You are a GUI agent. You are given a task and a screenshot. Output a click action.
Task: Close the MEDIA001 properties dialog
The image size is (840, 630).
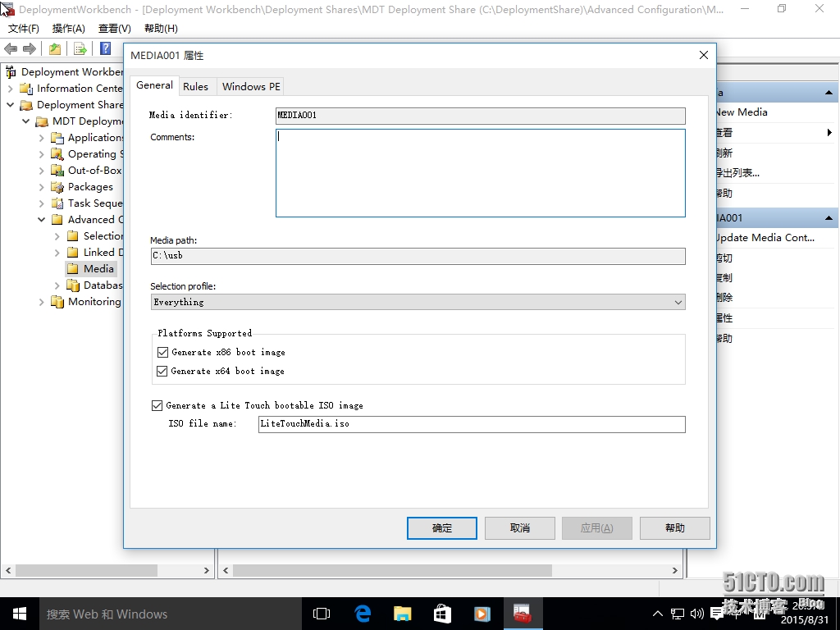tap(704, 55)
